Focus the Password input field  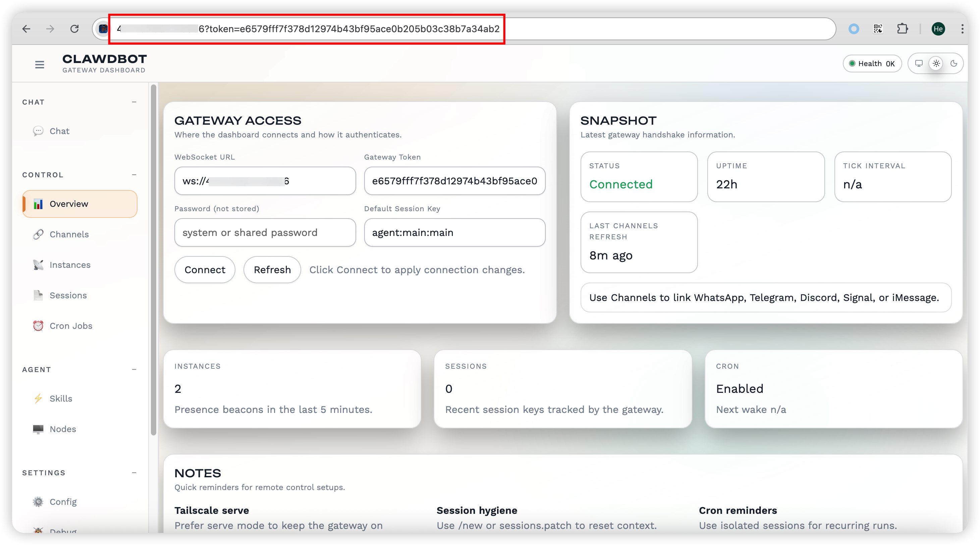[x=265, y=232]
